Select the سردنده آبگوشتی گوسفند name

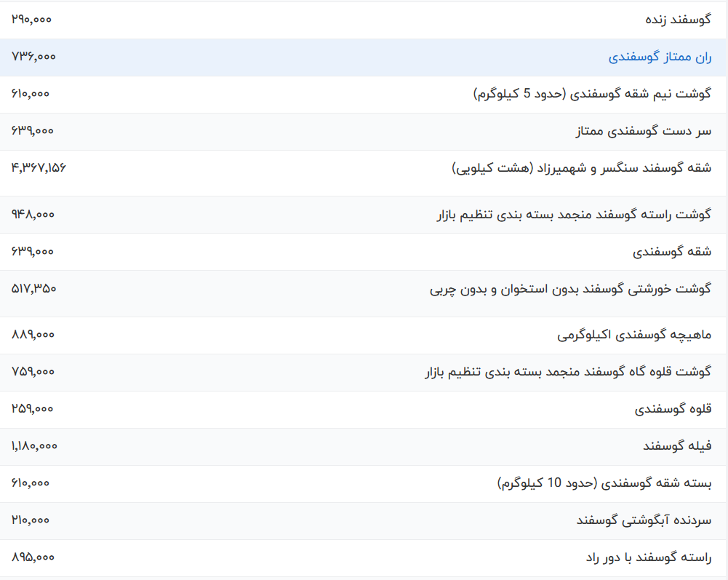click(x=644, y=520)
